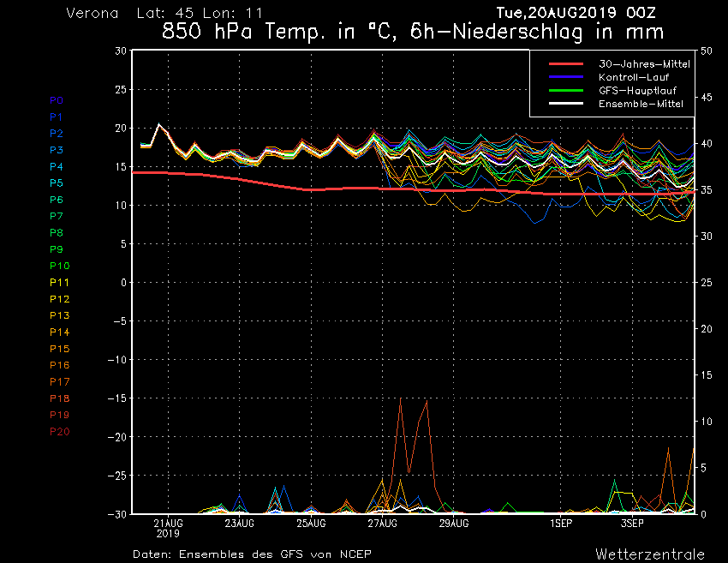Screen dimensions: 728x563
Task: Click the white Ensemble-Mittel legend line
Action: (566, 104)
